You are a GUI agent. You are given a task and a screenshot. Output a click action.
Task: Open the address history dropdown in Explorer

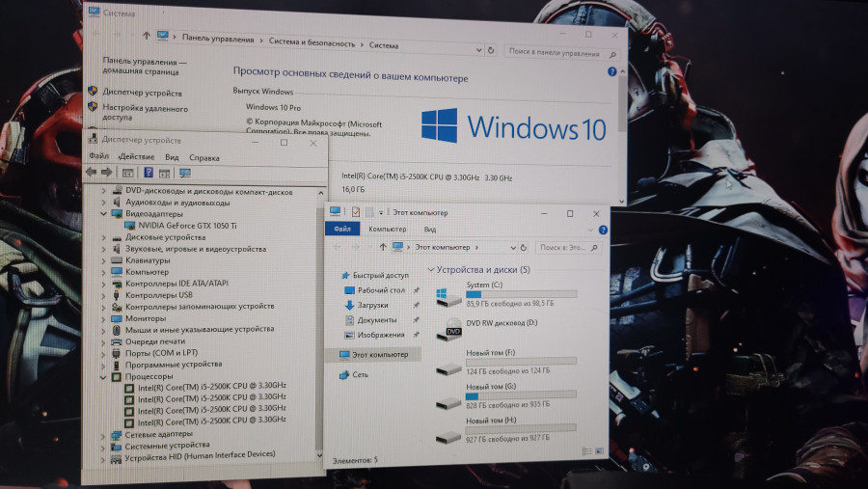pyautogui.click(x=513, y=248)
